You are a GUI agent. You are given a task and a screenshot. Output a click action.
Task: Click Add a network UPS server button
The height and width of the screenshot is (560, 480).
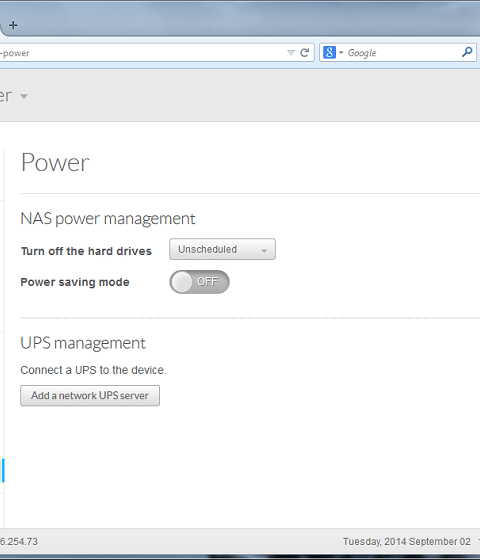90,395
